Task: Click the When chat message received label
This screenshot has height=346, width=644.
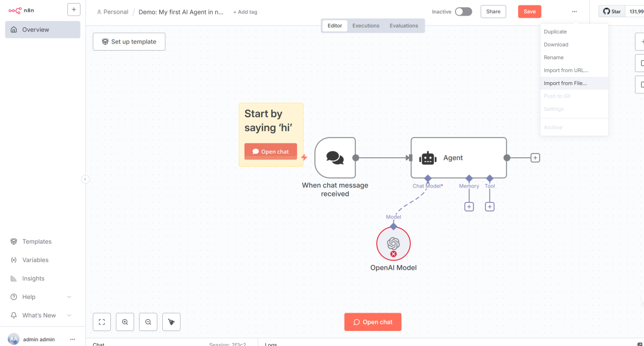Action: pyautogui.click(x=335, y=189)
